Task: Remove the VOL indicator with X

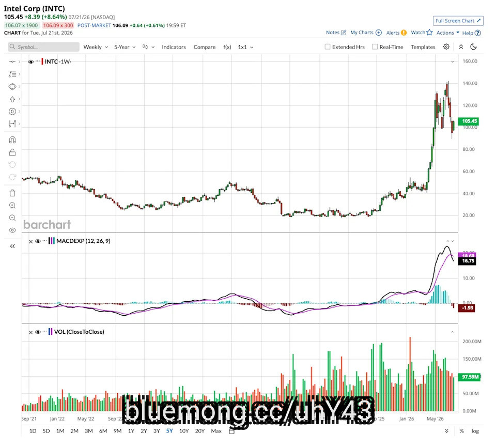Action: (30, 332)
